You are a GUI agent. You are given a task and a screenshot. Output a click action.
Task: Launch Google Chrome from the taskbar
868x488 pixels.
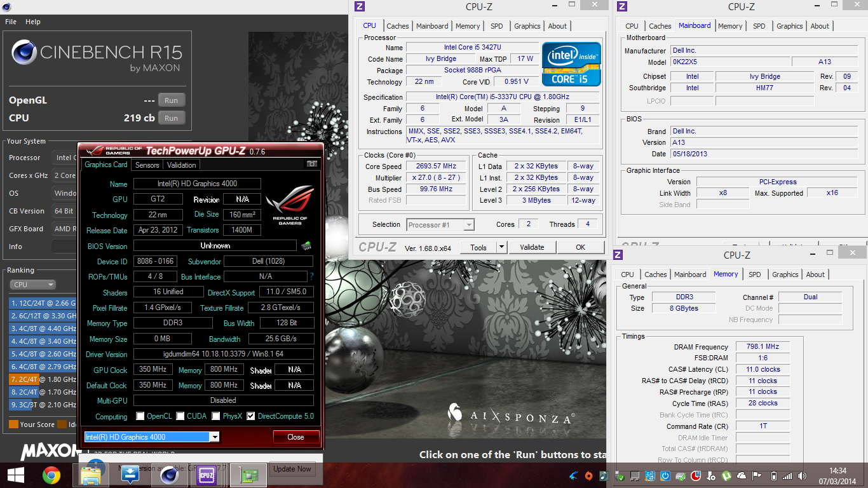[x=51, y=475]
